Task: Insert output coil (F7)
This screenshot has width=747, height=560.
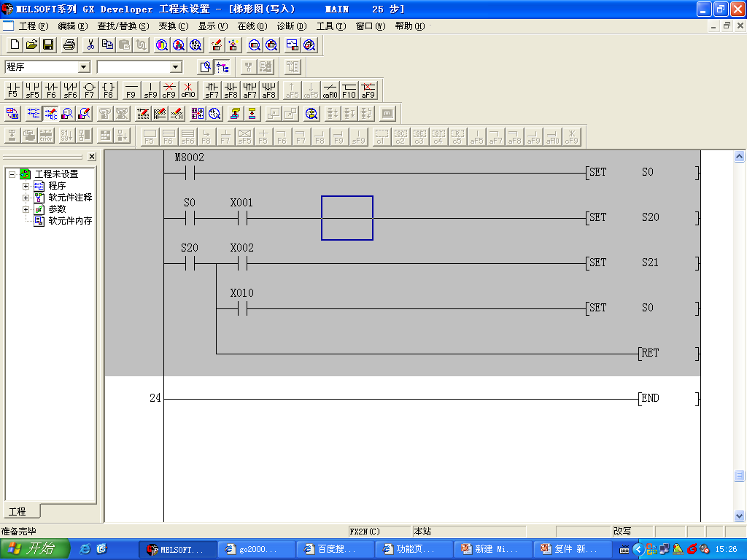Action: pos(89,90)
